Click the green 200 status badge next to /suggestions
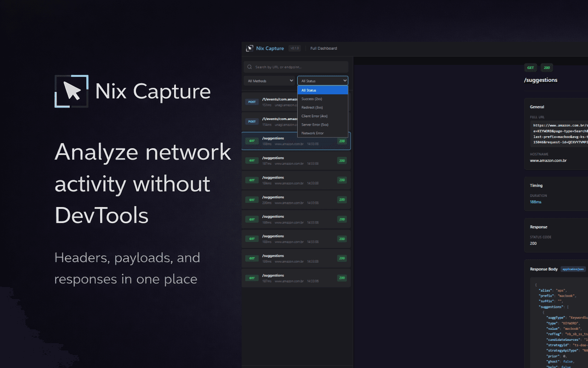This screenshot has width=588, height=368. pyautogui.click(x=342, y=141)
